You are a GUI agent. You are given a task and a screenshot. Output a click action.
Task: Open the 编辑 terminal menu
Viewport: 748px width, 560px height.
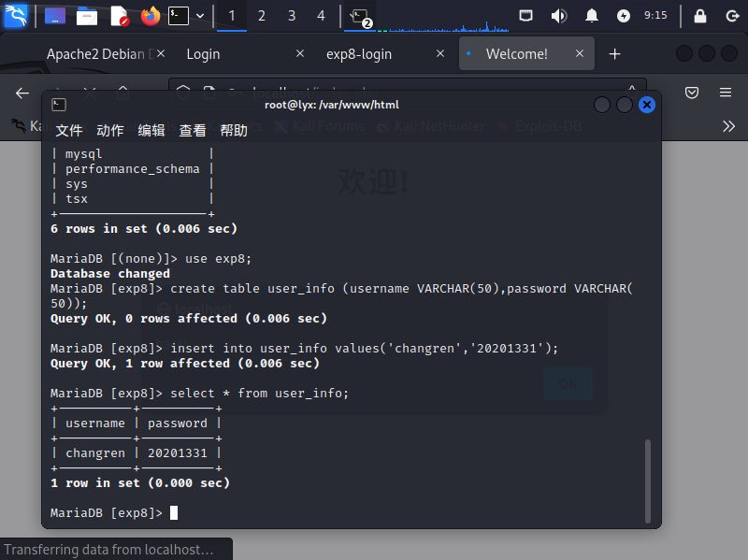coord(151,130)
